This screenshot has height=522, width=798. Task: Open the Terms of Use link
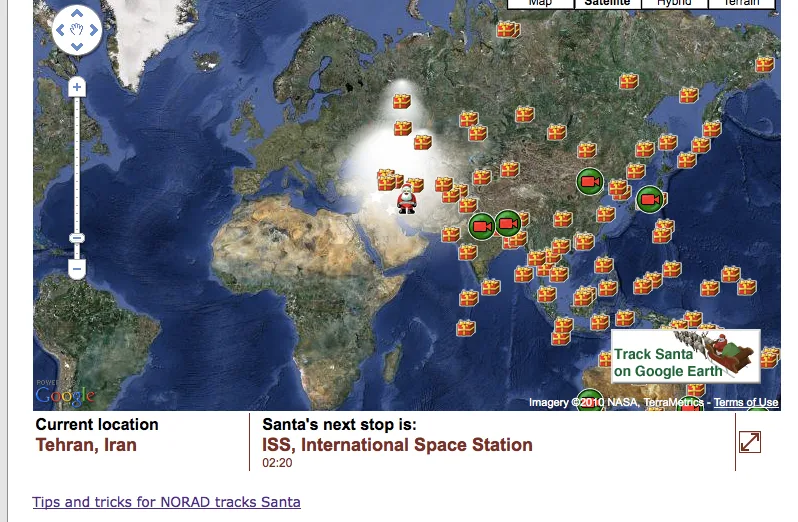(746, 402)
